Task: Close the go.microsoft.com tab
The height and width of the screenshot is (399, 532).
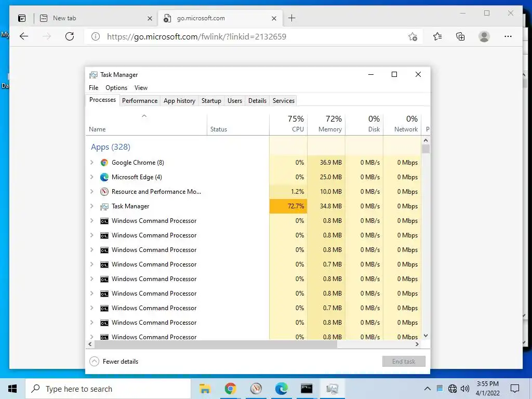Action: click(x=274, y=18)
